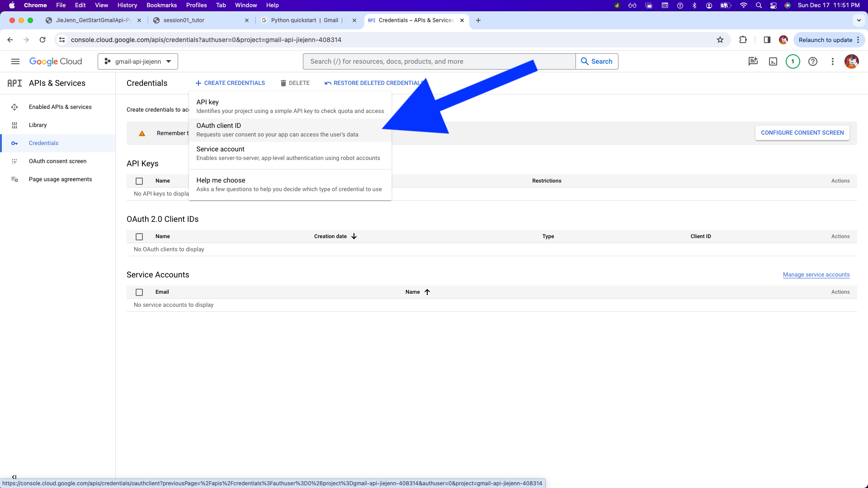Image resolution: width=868 pixels, height=488 pixels.
Task: Click the Restrictions column header
Action: tap(547, 181)
